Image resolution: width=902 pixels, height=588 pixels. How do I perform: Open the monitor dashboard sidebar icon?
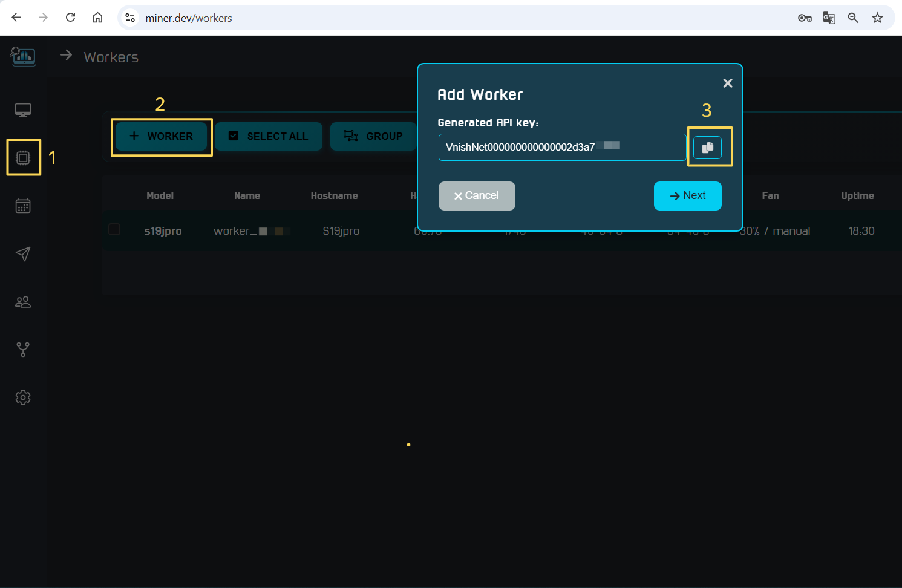point(23,110)
